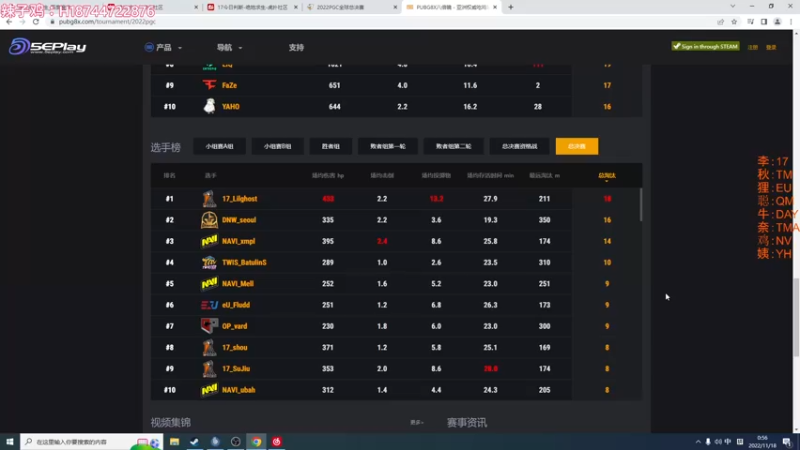This screenshot has height=450, width=800.
Task: Select the 小组赛B组 tab
Action: (278, 146)
